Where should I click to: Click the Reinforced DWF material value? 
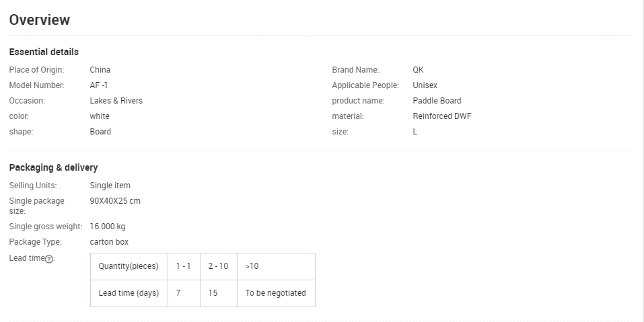point(442,116)
